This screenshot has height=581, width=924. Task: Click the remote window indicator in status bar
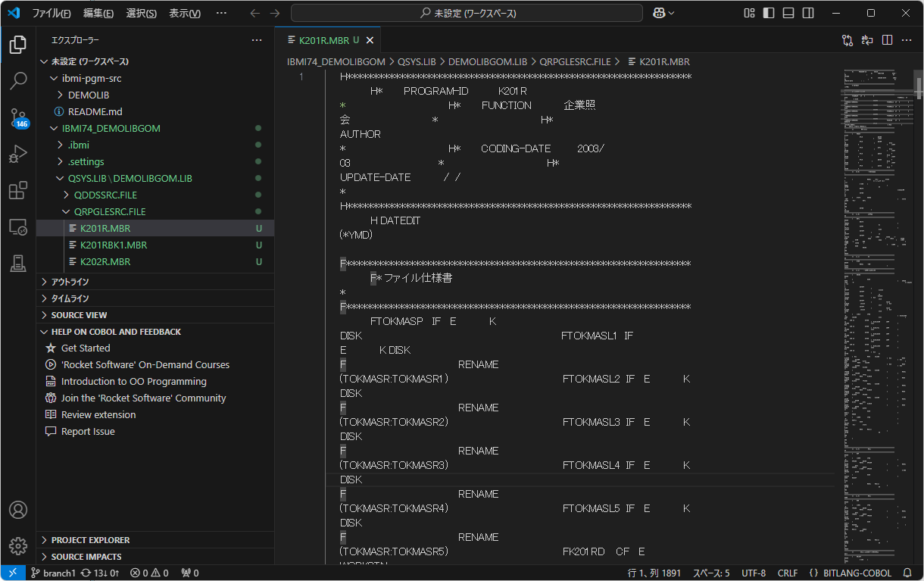[13, 573]
